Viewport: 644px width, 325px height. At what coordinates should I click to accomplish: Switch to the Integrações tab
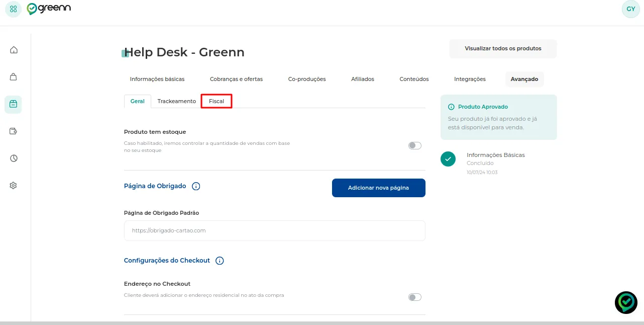coord(470,79)
